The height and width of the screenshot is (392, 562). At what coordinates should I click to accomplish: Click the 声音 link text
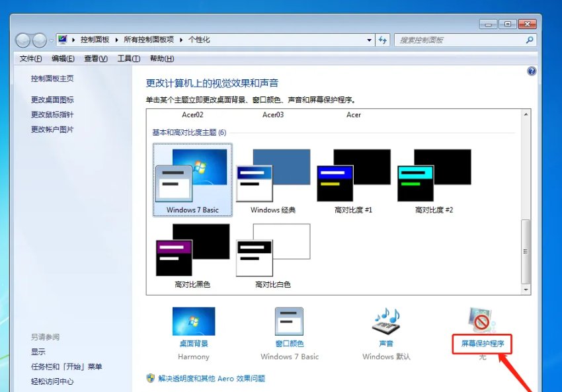coord(386,344)
